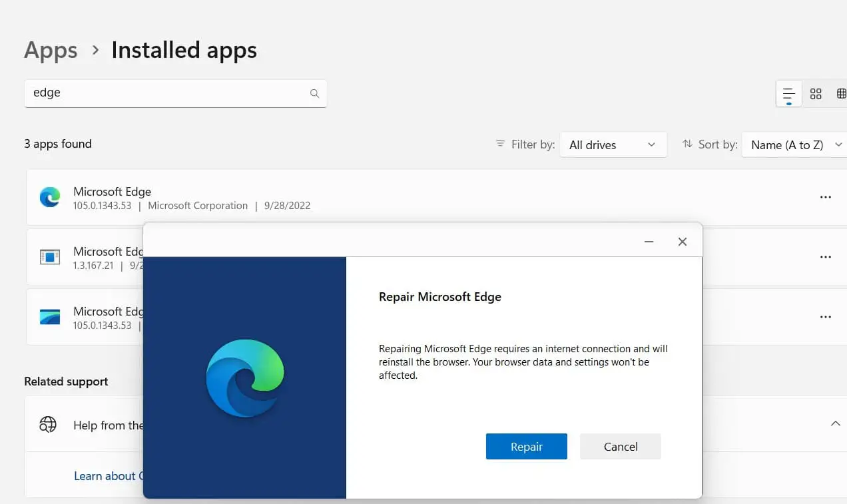The height and width of the screenshot is (504, 847).
Task: Open options menu for Microsoft Edge Update
Action: [x=826, y=257]
